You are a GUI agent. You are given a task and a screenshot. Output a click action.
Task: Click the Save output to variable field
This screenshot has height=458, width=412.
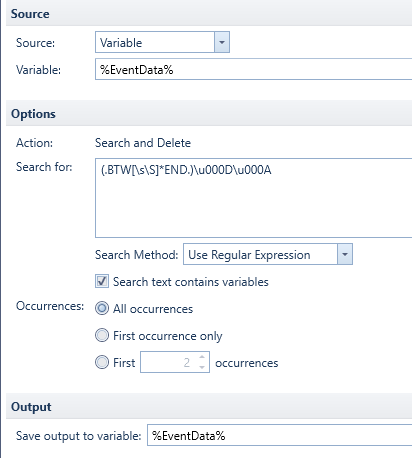(280, 435)
